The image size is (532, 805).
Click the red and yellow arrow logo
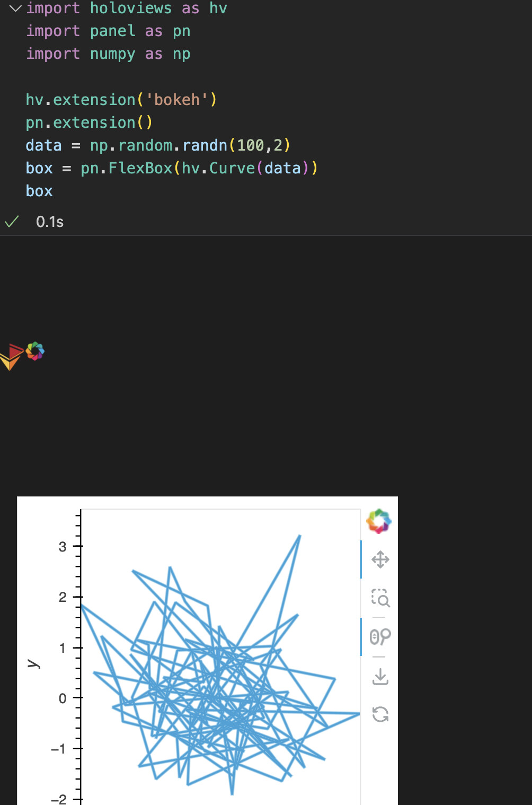click(11, 356)
